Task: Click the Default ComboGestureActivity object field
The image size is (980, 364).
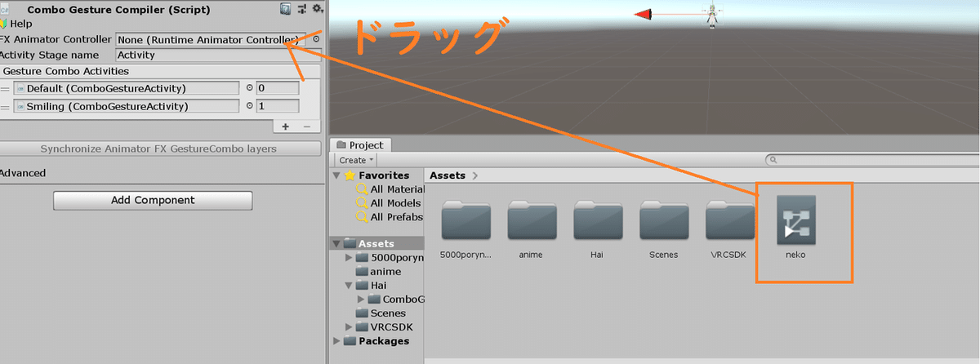Action: coord(127,88)
